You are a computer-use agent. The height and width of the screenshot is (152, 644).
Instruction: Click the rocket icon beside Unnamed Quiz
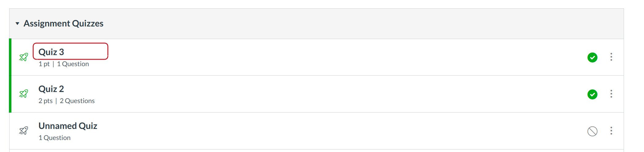pyautogui.click(x=24, y=131)
